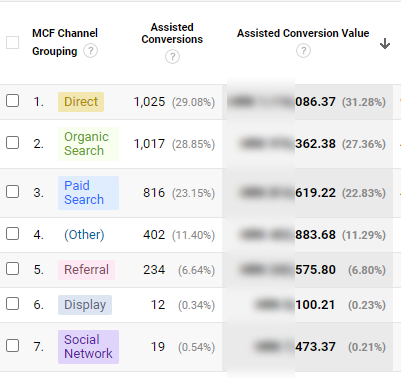Check the Display row checkbox
This screenshot has width=401, height=378.
pyautogui.click(x=13, y=304)
